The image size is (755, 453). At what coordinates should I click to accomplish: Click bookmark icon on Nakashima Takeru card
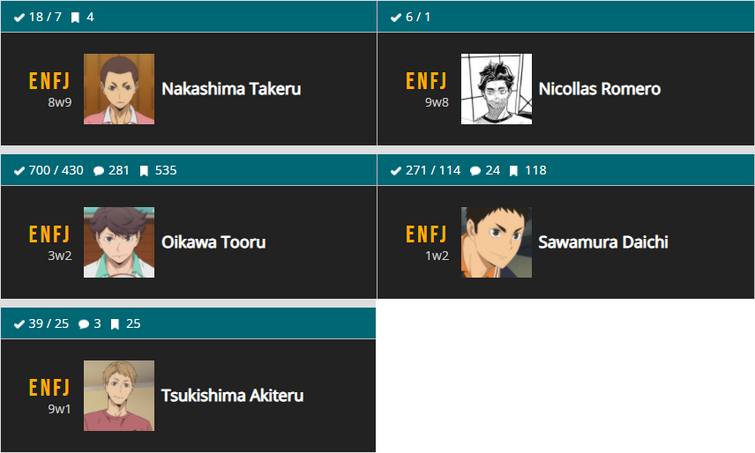click(x=75, y=17)
